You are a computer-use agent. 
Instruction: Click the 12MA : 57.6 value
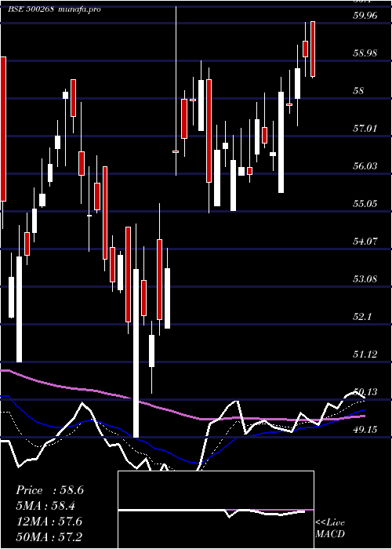[49, 522]
